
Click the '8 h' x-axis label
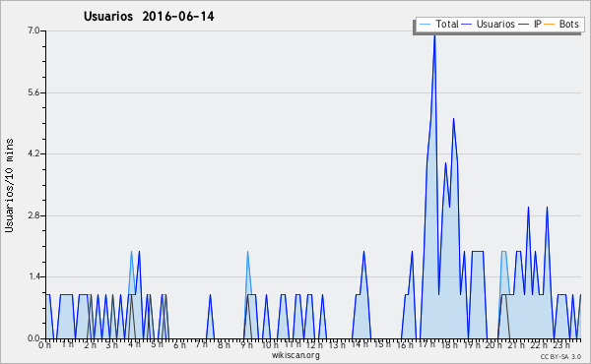(224, 344)
